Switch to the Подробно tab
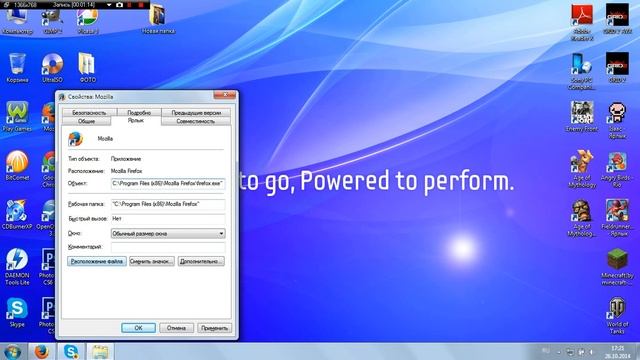The image size is (640, 360). click(x=139, y=113)
